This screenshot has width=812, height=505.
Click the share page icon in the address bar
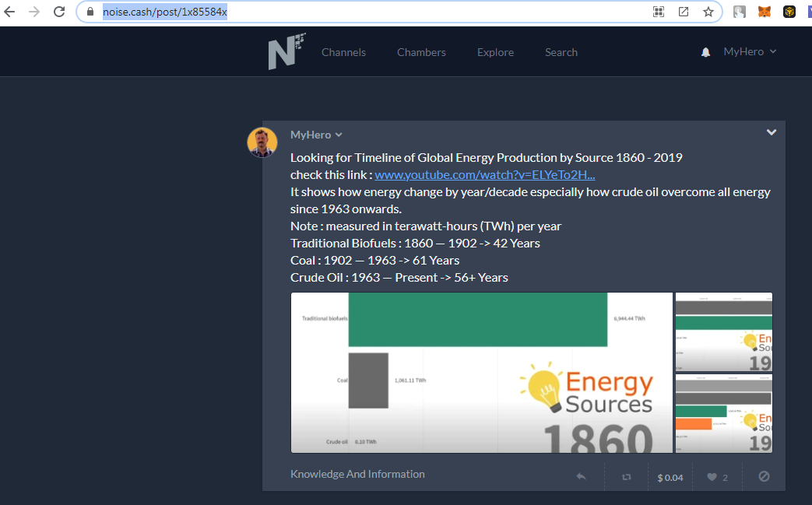(x=684, y=12)
